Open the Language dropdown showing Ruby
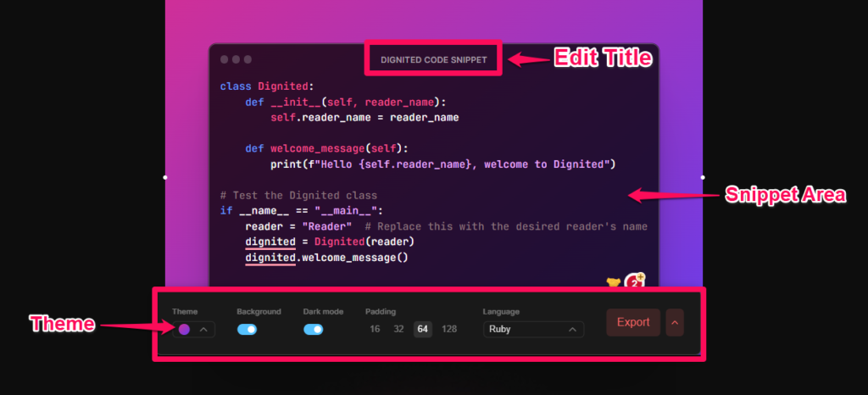The width and height of the screenshot is (868, 395). tap(534, 329)
